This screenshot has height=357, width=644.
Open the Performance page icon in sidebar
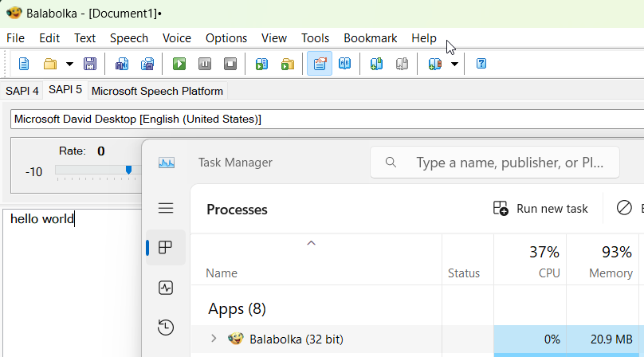166,288
